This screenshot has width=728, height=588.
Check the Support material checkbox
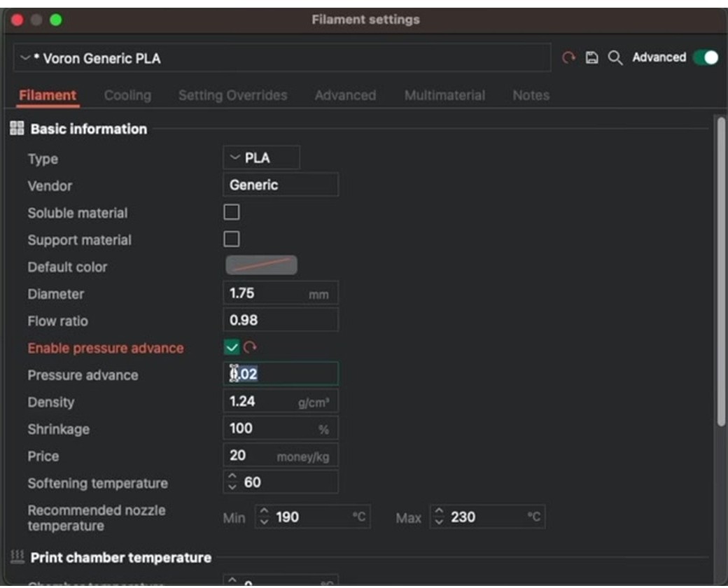232,239
